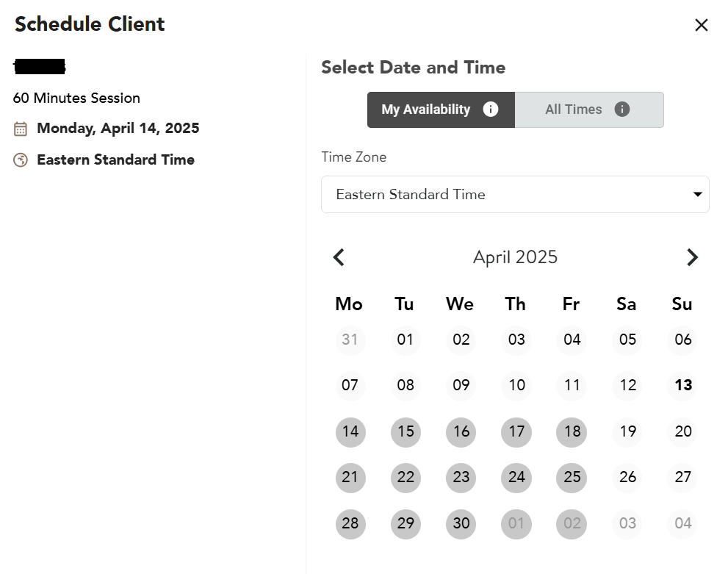Switch to the All Times toggle
The height and width of the screenshot is (574, 728).
coord(574,110)
